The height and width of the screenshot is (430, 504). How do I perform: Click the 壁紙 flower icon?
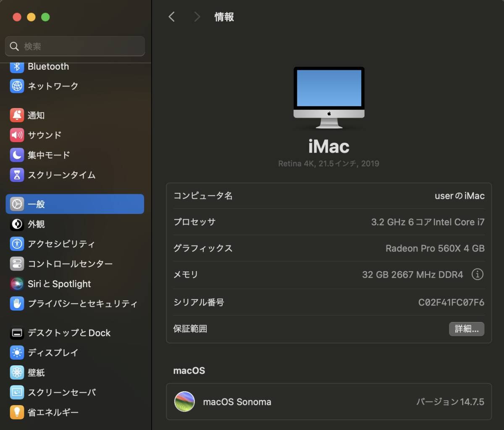(17, 372)
